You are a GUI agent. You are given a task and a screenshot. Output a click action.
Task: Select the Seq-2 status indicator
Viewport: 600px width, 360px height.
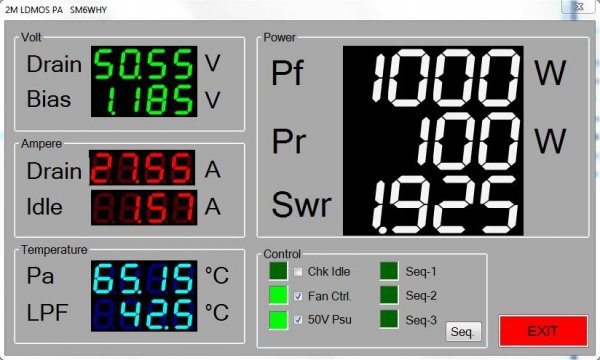click(x=389, y=295)
